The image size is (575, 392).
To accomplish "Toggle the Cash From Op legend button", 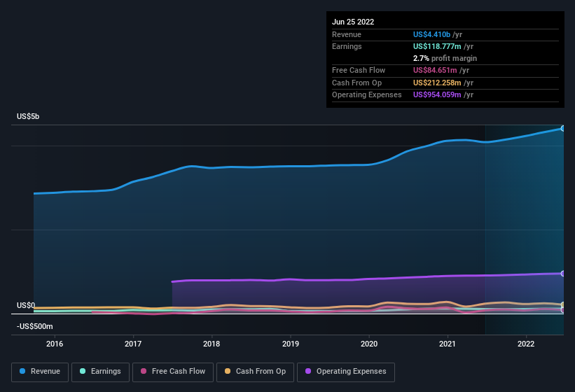I will pyautogui.click(x=255, y=372).
